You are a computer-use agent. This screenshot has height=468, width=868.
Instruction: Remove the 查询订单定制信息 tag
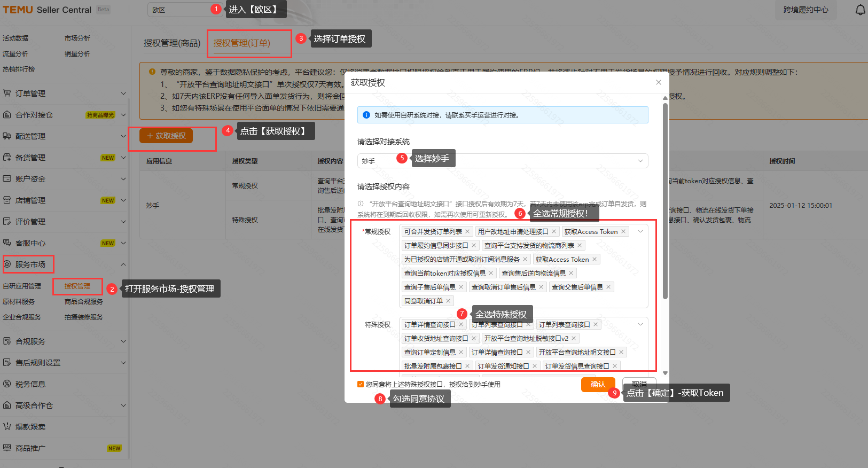pos(461,352)
